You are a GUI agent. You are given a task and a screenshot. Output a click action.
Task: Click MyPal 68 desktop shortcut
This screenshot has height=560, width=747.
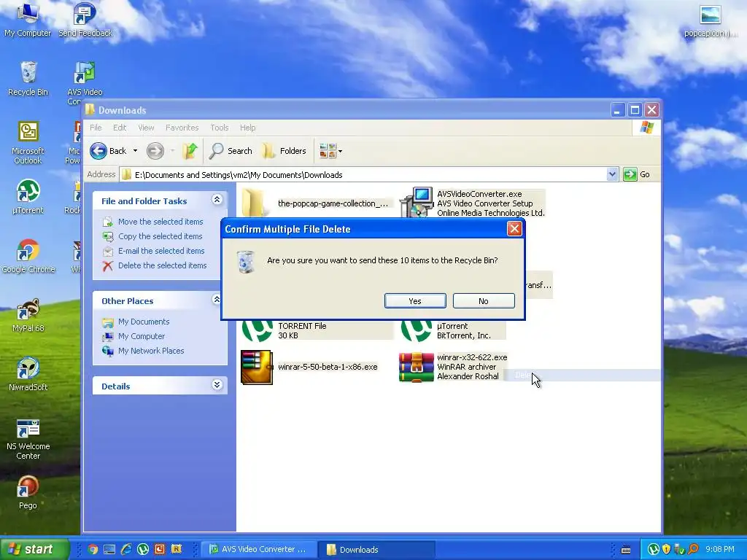click(28, 315)
